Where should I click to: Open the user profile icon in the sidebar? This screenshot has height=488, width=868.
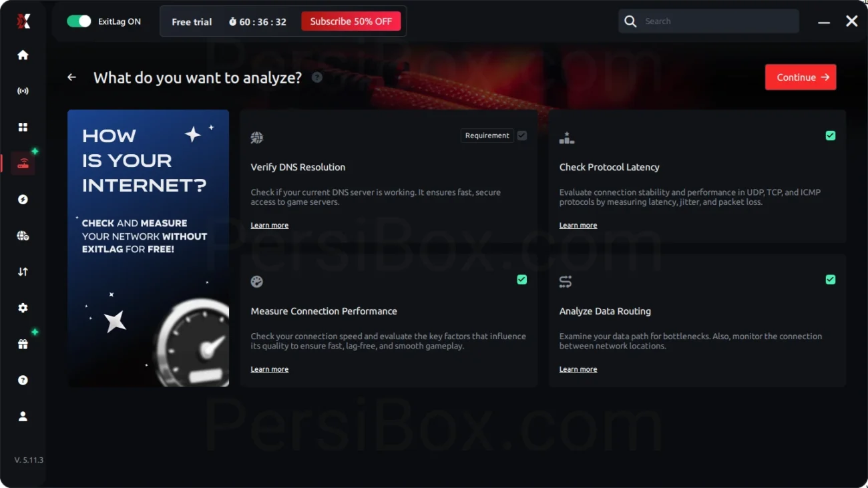pyautogui.click(x=23, y=416)
